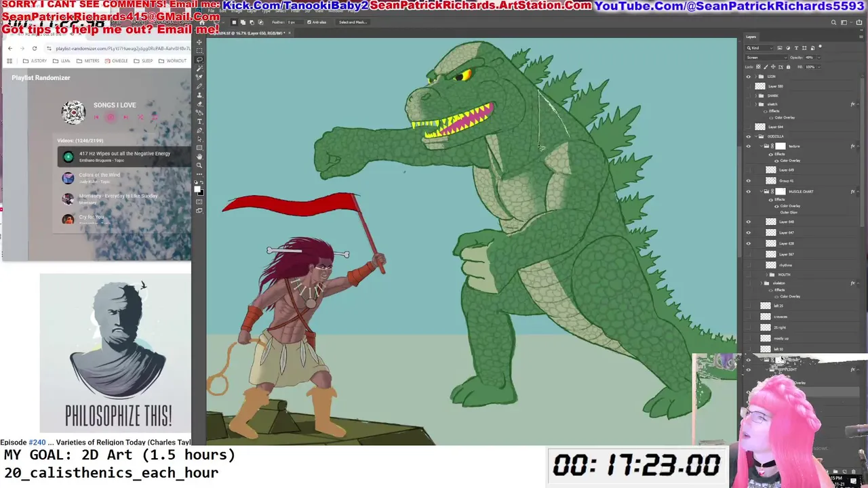This screenshot has height=488, width=868.
Task: Collapse the GODZILLA group folder
Action: coord(756,136)
